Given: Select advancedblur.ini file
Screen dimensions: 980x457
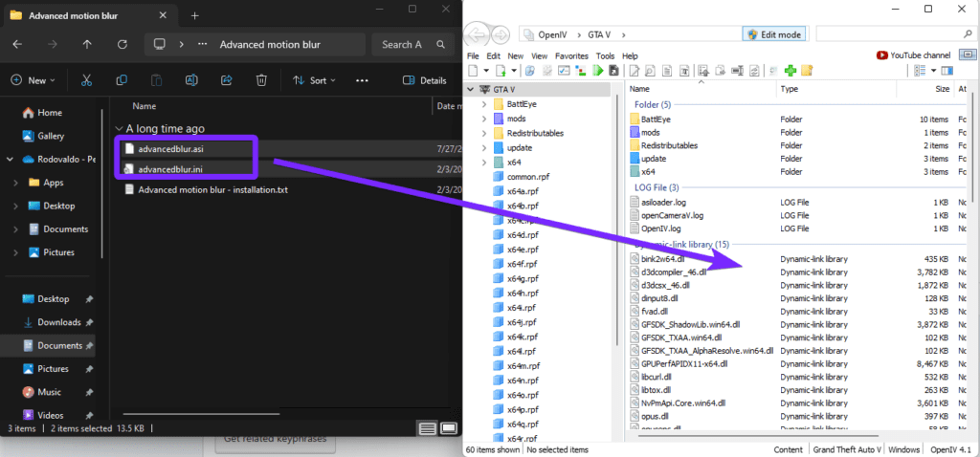Looking at the screenshot, I should (x=170, y=168).
